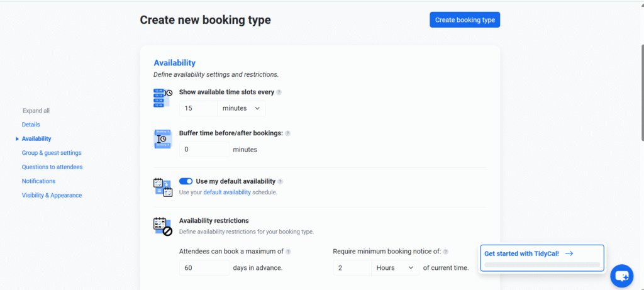Click the Create booking type button
This screenshot has height=290, width=644.
(465, 20)
